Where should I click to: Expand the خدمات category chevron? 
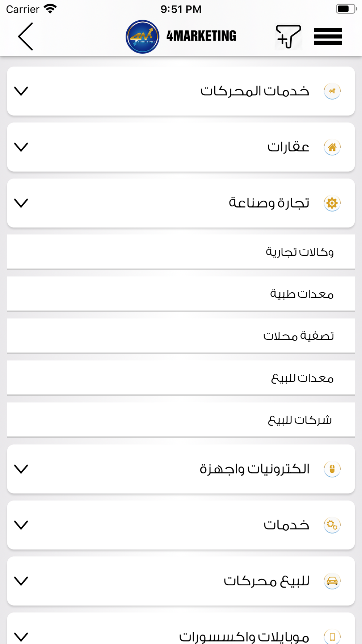click(21, 525)
